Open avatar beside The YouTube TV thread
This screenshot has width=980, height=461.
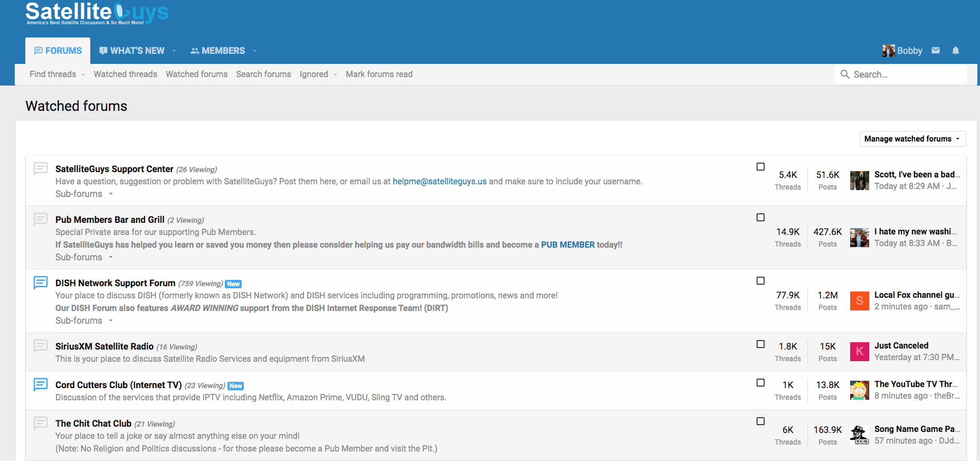[860, 390]
